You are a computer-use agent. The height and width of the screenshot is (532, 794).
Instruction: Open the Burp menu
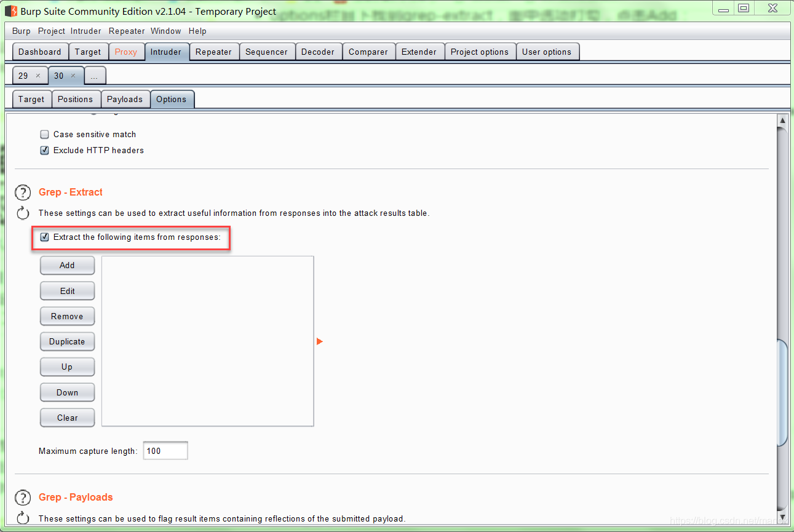pos(21,31)
